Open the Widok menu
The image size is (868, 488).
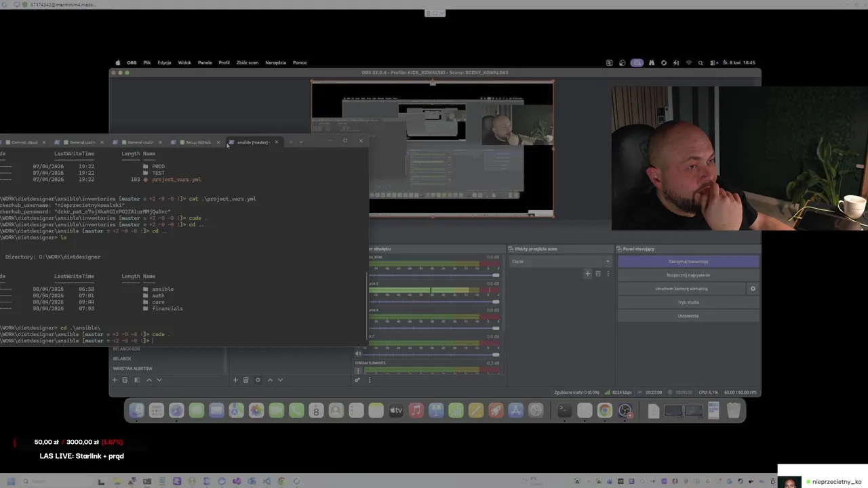tap(184, 62)
